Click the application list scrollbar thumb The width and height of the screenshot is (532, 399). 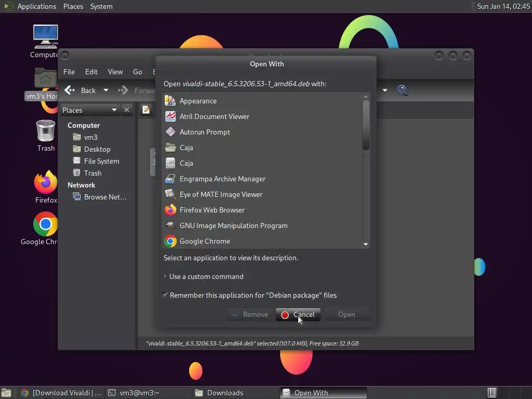365,125
